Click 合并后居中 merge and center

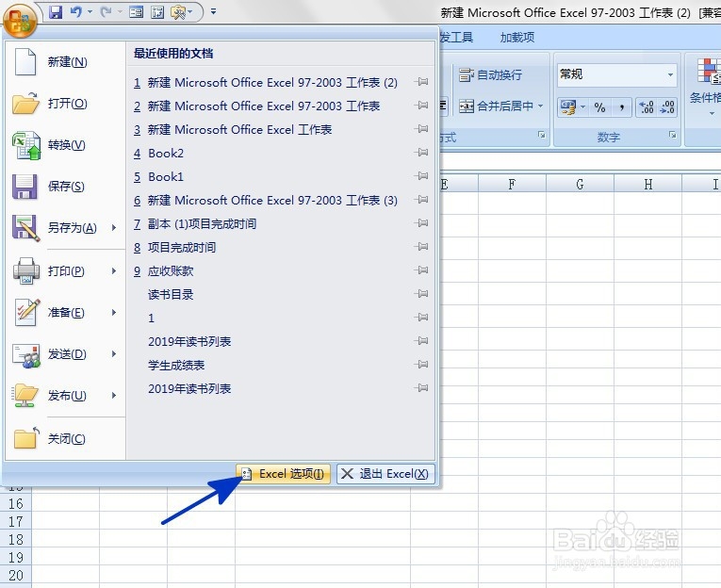[x=496, y=106]
